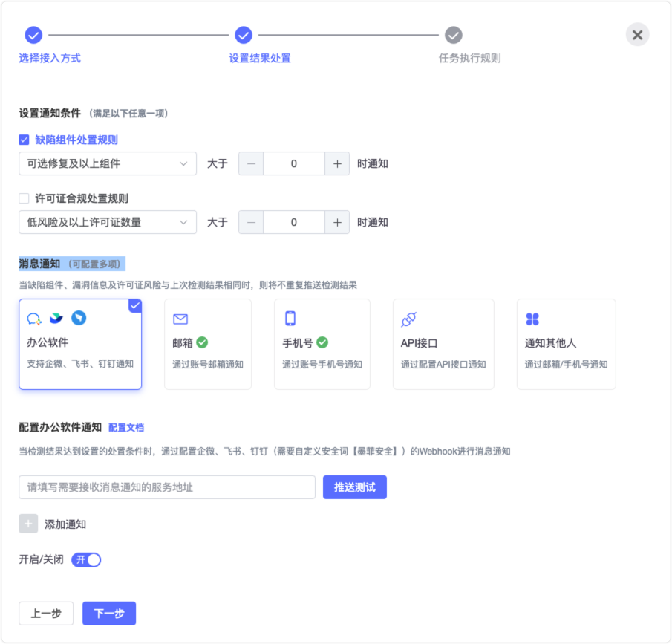Click the plus icon beside 添加通知
Viewport: 672px width, 644px height.
click(28, 524)
